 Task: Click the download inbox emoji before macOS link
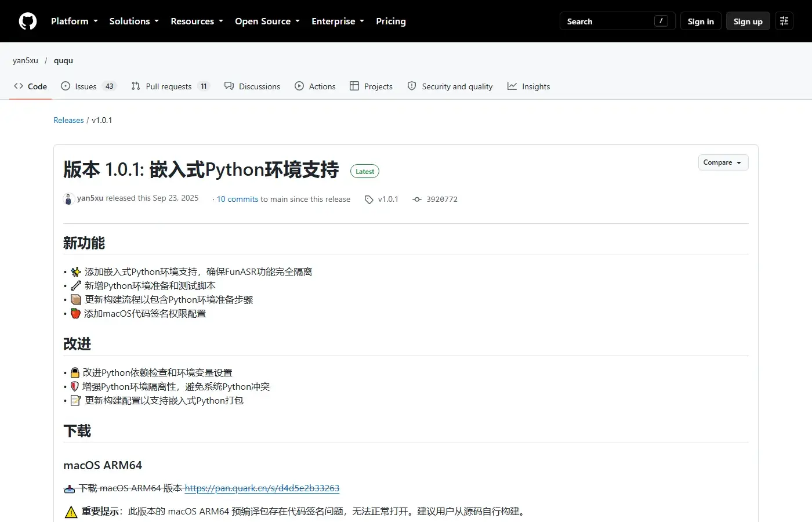pos(70,488)
